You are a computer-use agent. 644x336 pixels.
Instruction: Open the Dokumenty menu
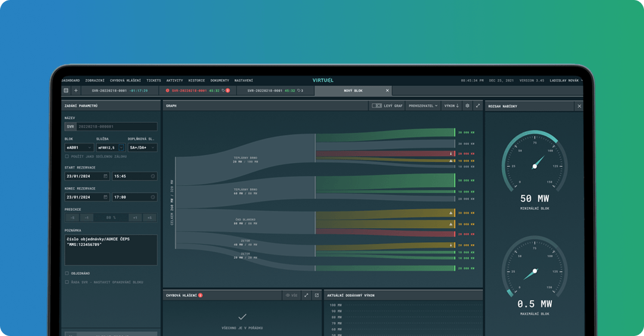219,81
